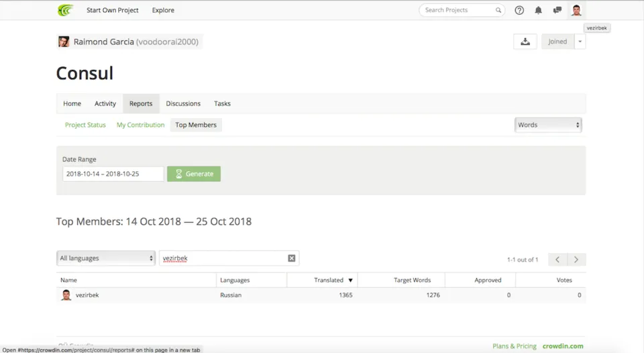The image size is (644, 353).
Task: Click the Russian language cell
Action: (x=231, y=295)
